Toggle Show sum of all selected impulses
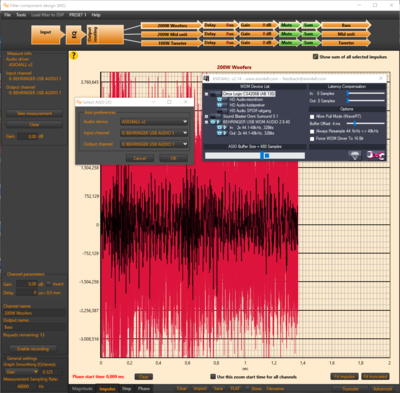 tap(315, 57)
